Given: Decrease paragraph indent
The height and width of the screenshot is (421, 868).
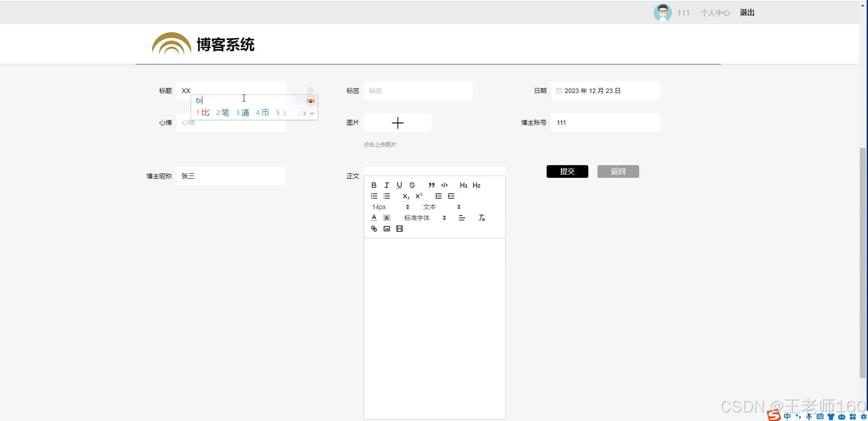Looking at the screenshot, I should tap(439, 196).
